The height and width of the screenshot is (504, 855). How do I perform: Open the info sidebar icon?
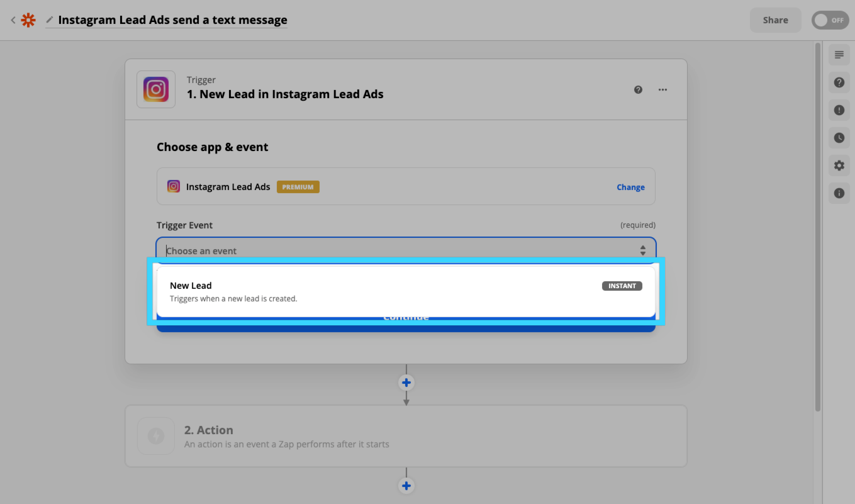(x=839, y=193)
